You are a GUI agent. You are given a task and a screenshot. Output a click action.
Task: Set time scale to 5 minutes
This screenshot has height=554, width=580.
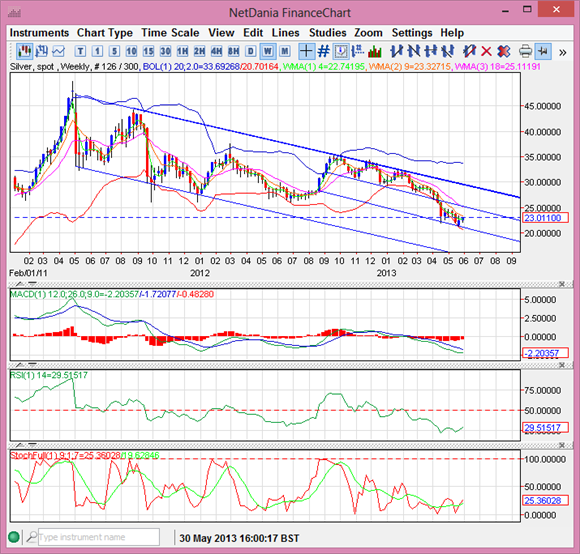click(114, 51)
